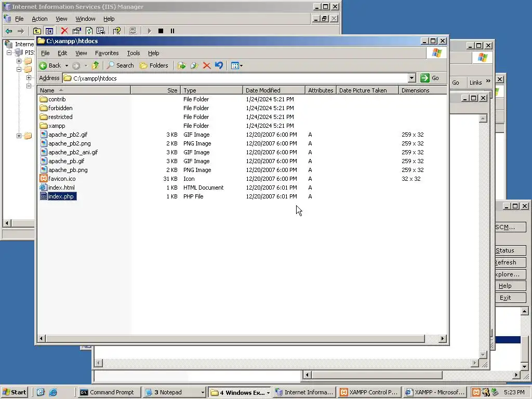Click the Up one level icon in IIS Manager
This screenshot has width=532, height=399.
[x=37, y=31]
